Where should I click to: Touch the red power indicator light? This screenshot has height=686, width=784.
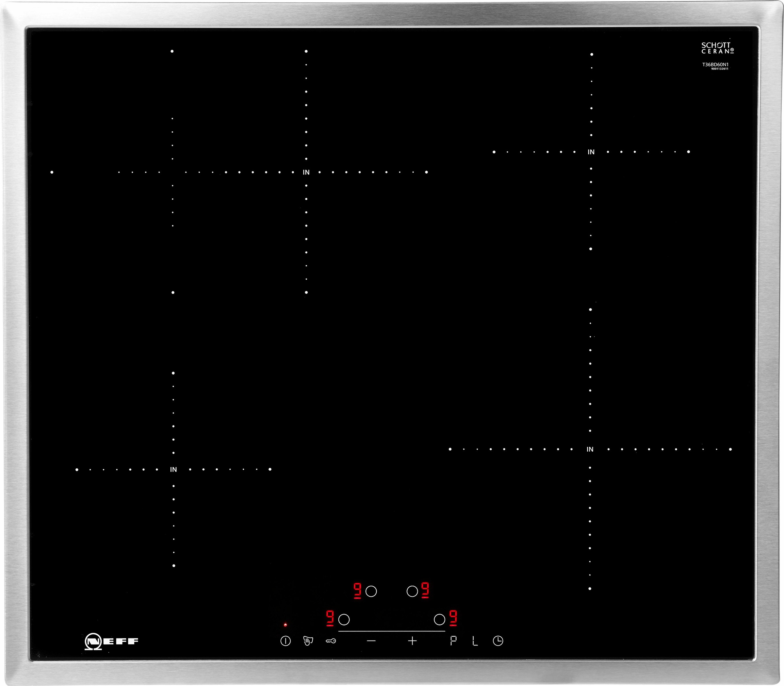point(286,625)
